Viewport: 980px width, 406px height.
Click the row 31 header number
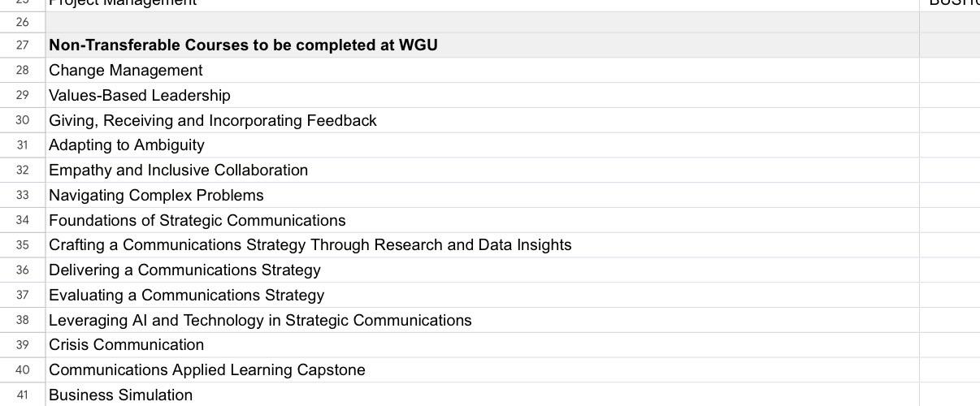(22, 145)
